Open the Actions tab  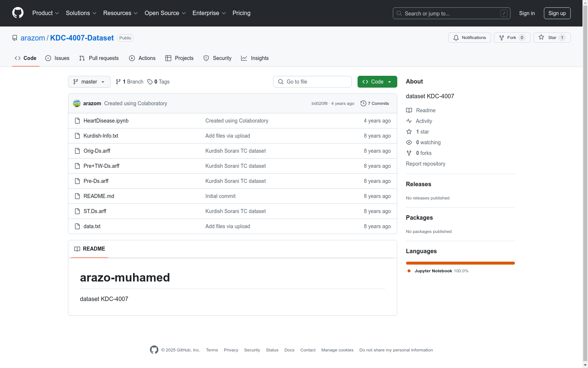pos(142,58)
